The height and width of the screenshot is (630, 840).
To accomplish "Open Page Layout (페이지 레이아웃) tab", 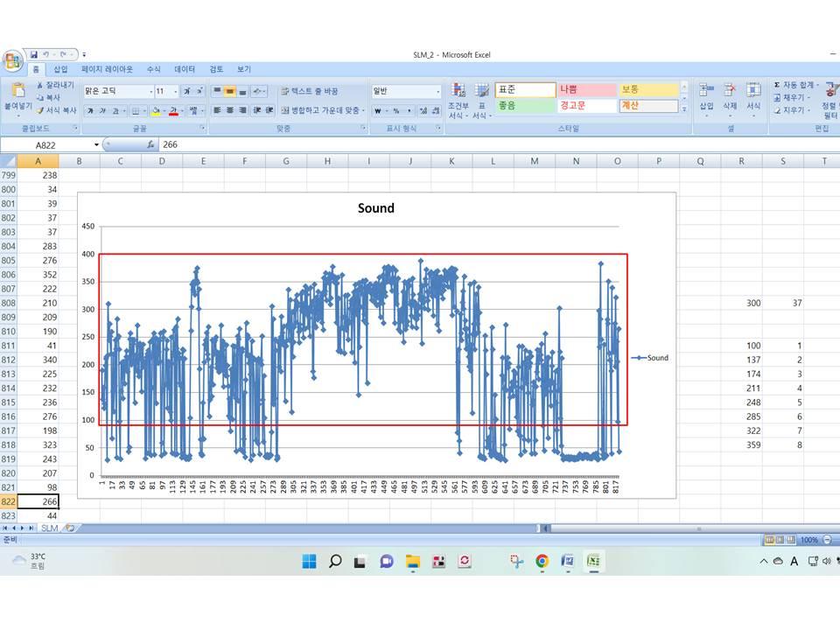I will [x=107, y=69].
